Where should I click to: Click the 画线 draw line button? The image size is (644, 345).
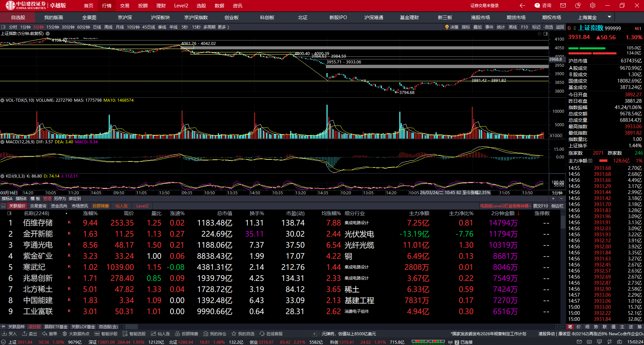pyautogui.click(x=513, y=27)
